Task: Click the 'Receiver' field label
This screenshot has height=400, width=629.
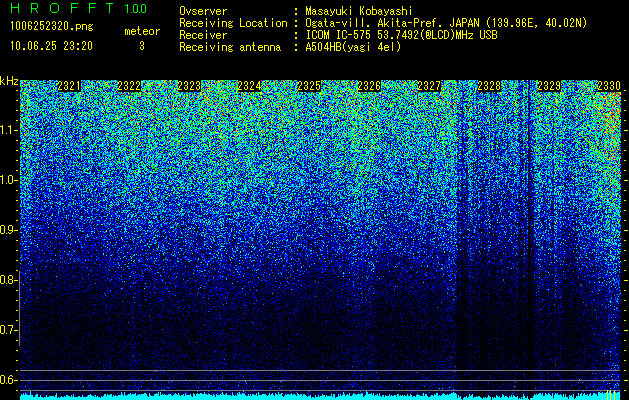Action: (x=203, y=35)
